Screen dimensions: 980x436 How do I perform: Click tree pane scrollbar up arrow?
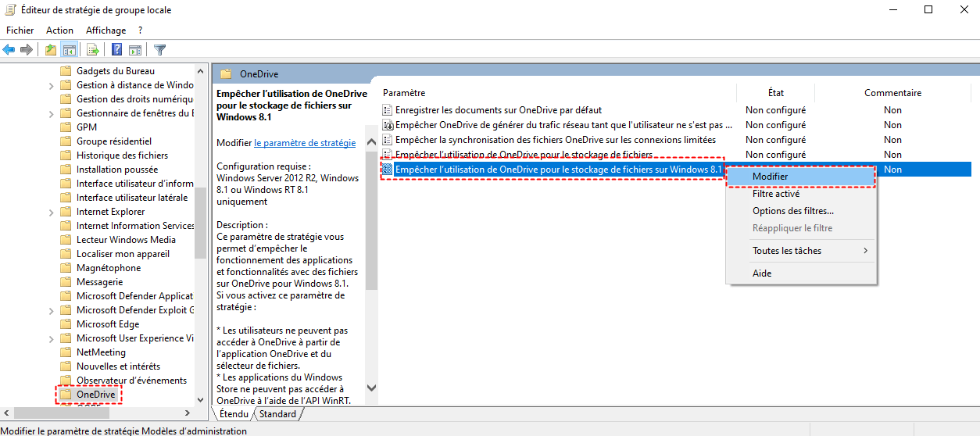pyautogui.click(x=201, y=71)
